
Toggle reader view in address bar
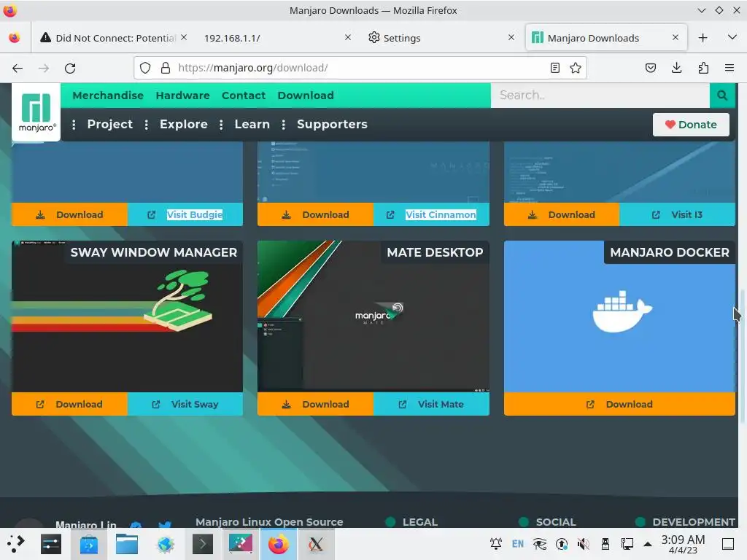[x=554, y=68]
